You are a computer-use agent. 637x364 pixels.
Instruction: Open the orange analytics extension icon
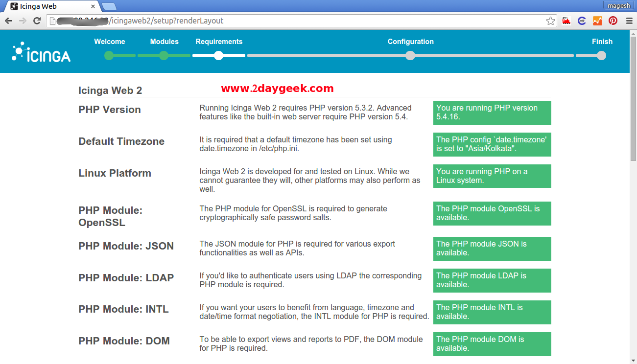click(x=597, y=21)
